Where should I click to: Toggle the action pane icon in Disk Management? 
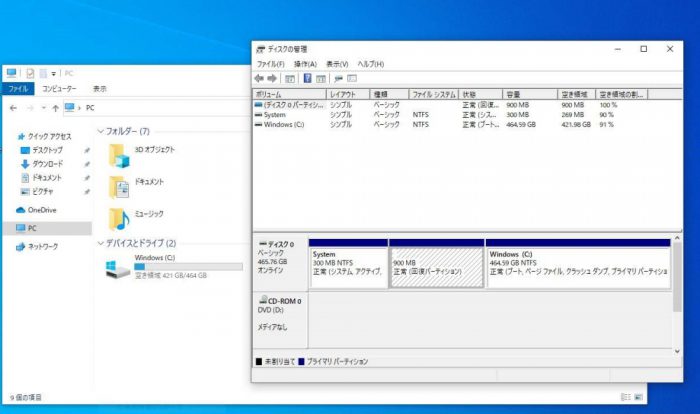coord(321,79)
